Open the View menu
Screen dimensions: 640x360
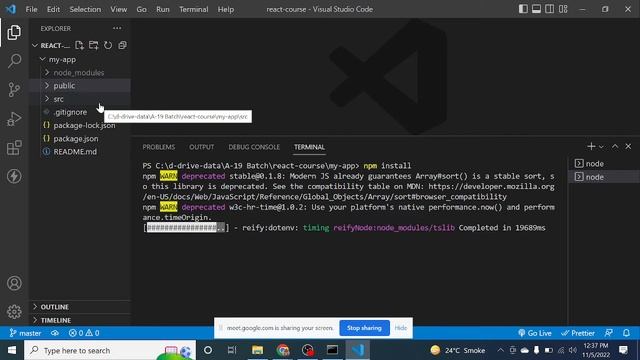(x=118, y=9)
